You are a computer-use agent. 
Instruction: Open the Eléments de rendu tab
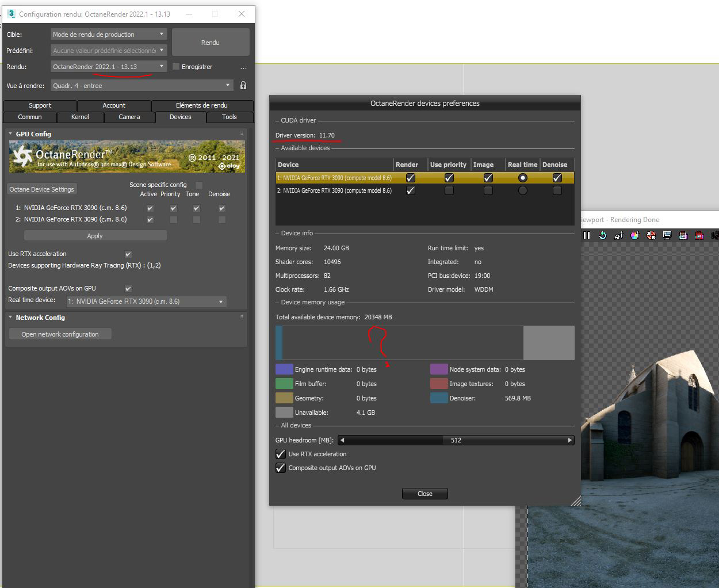coord(202,105)
